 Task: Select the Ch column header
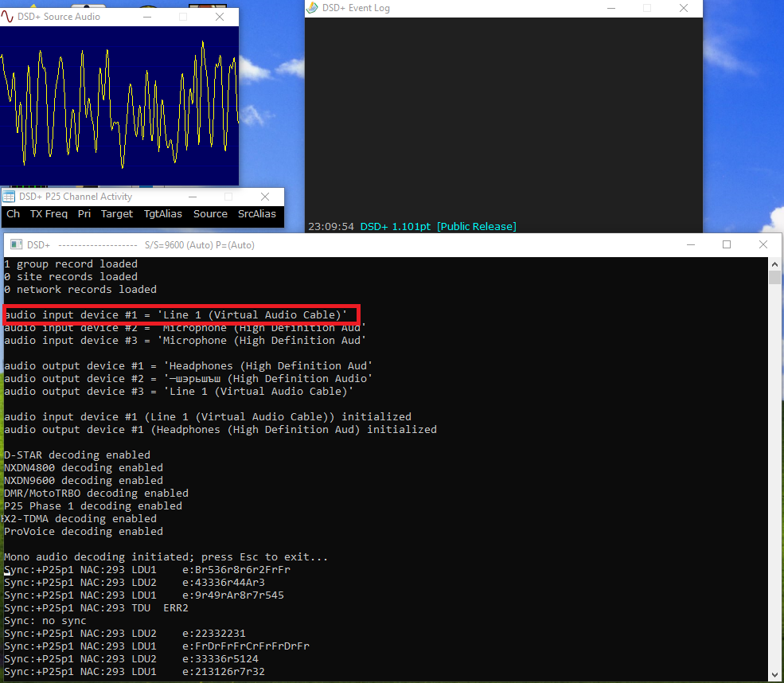tap(13, 214)
